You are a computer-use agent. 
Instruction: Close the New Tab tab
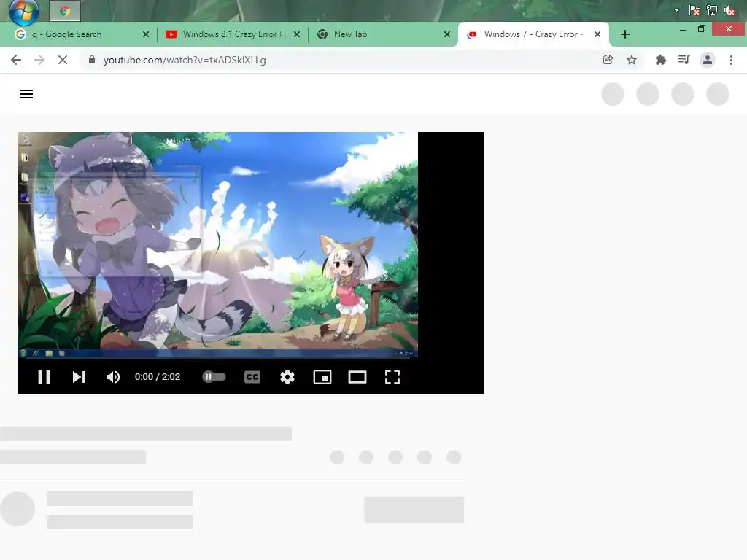[x=447, y=34]
